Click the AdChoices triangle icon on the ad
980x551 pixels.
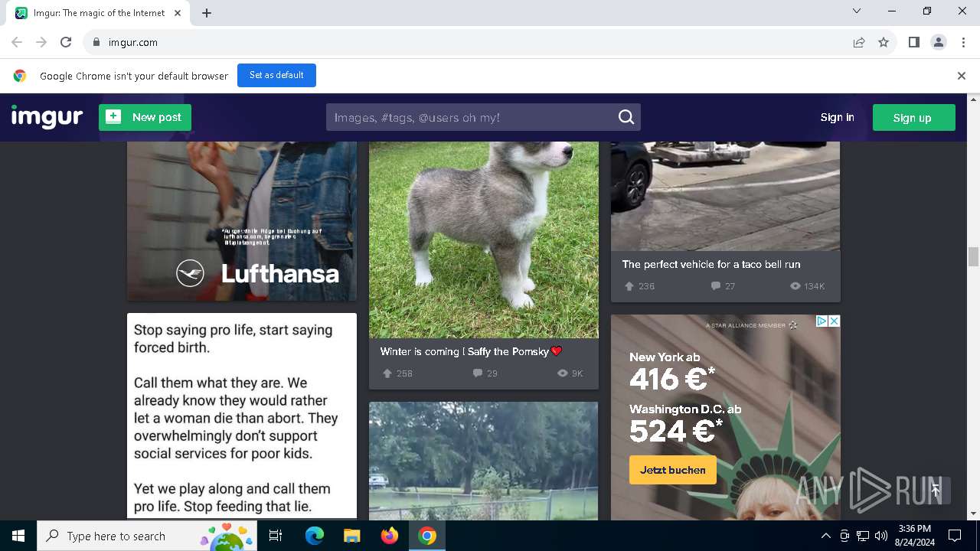(x=822, y=321)
